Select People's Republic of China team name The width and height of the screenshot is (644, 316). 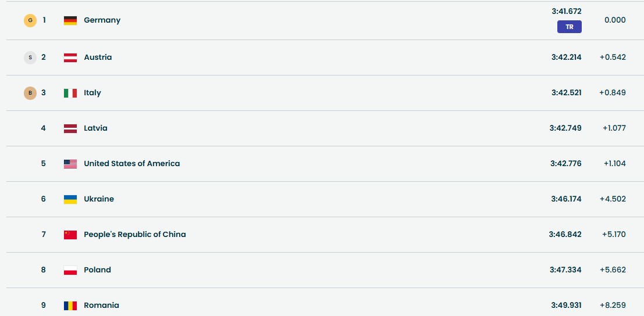[134, 235]
